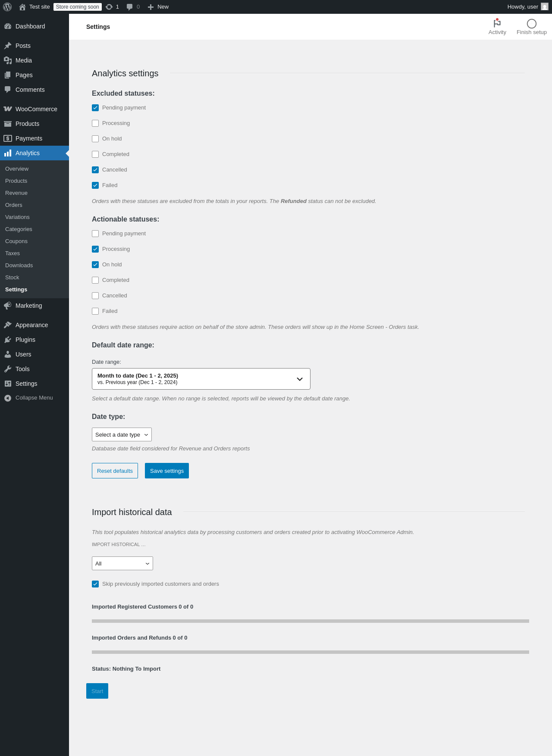Untick Skip previously imported customers and orders

point(95,584)
